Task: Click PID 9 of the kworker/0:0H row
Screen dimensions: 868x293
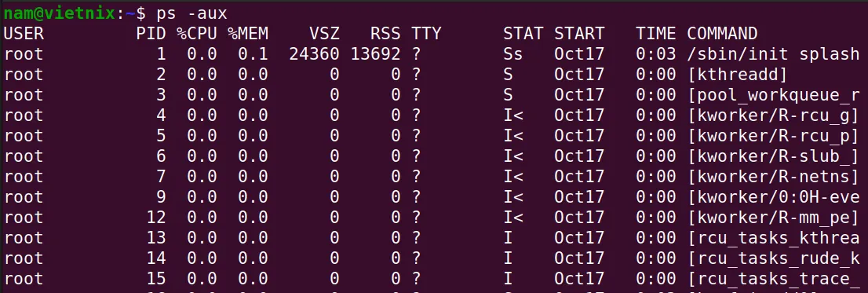Action: pyautogui.click(x=161, y=198)
